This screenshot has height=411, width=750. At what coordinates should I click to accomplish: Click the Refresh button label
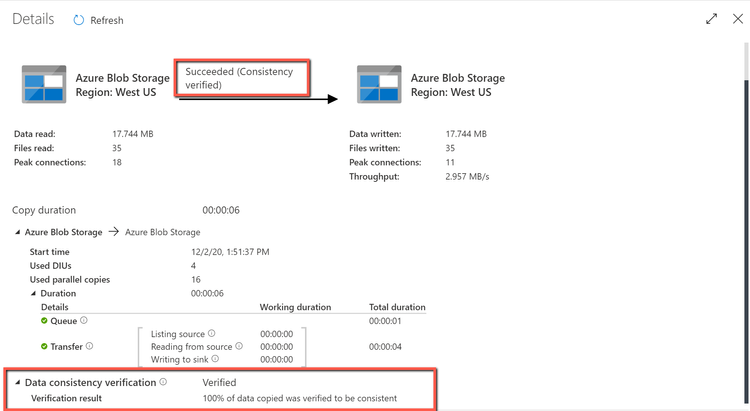pyautogui.click(x=107, y=20)
